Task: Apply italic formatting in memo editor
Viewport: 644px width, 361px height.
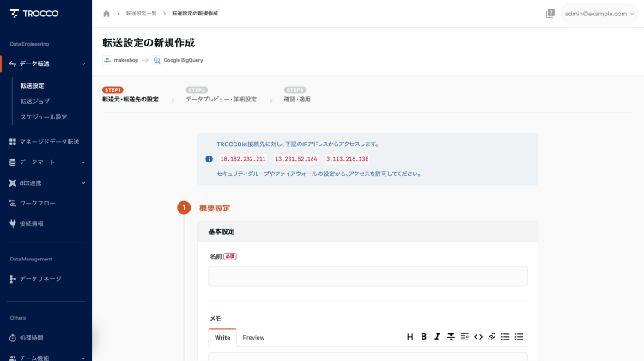Action: click(x=437, y=337)
